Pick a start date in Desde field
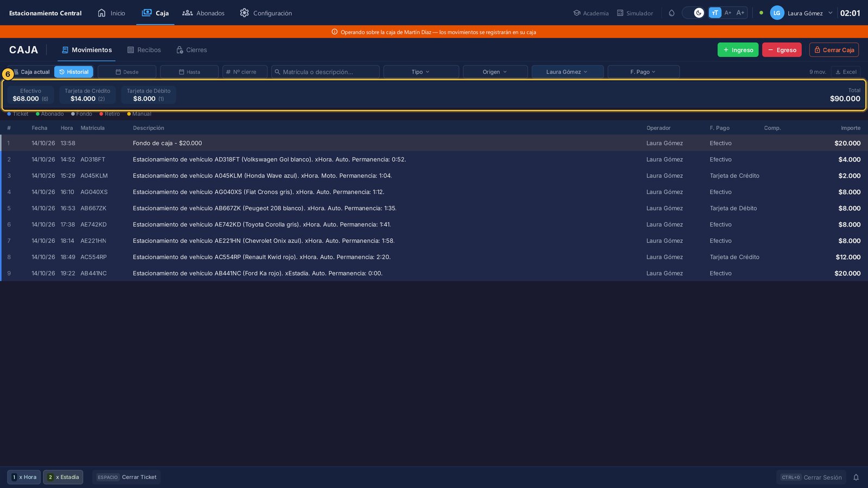This screenshot has height=488, width=868. [127, 72]
